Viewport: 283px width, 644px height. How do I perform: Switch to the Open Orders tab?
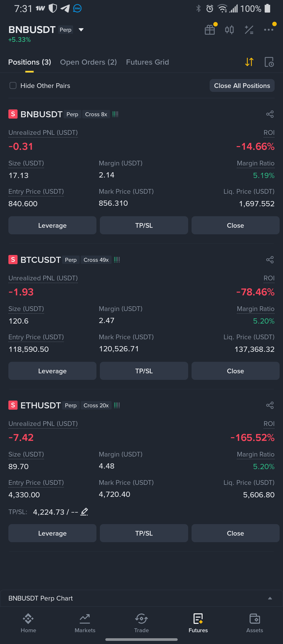(x=88, y=62)
